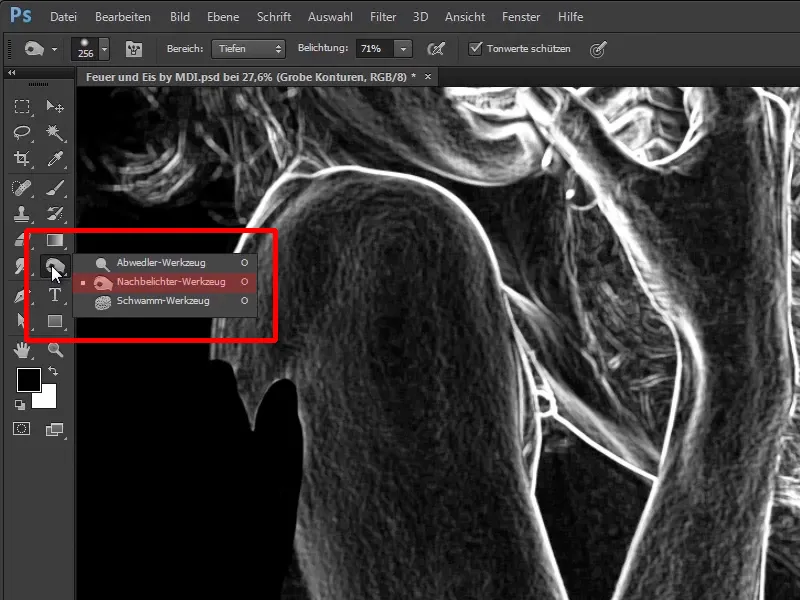Click the Photoshop Ps logo
The width and height of the screenshot is (800, 600).
pos(21,15)
